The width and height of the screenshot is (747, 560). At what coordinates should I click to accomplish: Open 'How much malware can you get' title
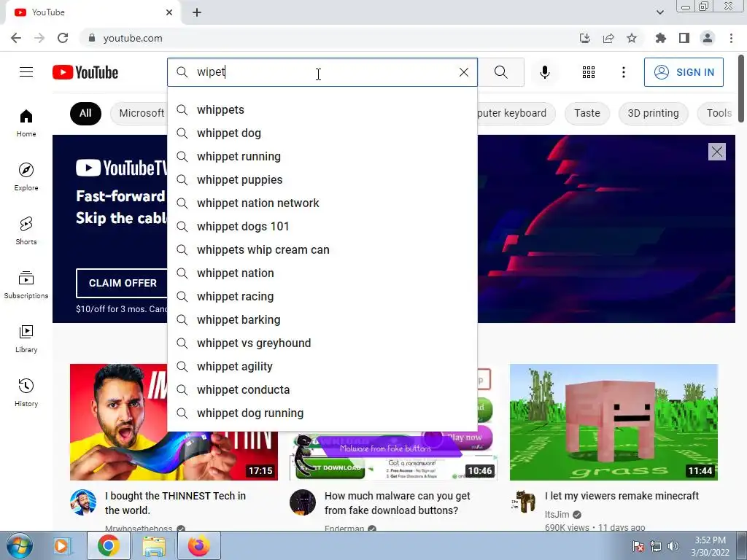point(398,503)
